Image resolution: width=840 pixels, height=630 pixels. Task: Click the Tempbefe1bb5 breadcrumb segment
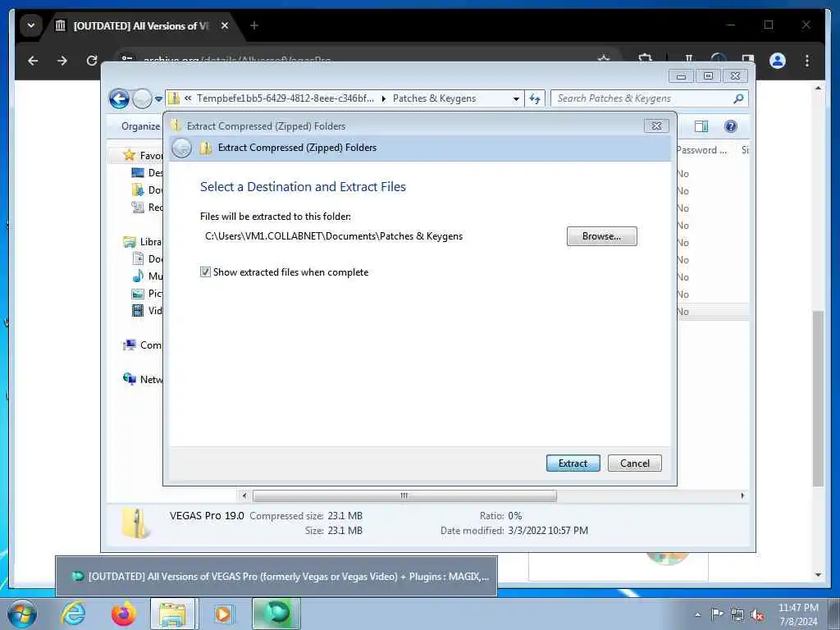coord(285,98)
